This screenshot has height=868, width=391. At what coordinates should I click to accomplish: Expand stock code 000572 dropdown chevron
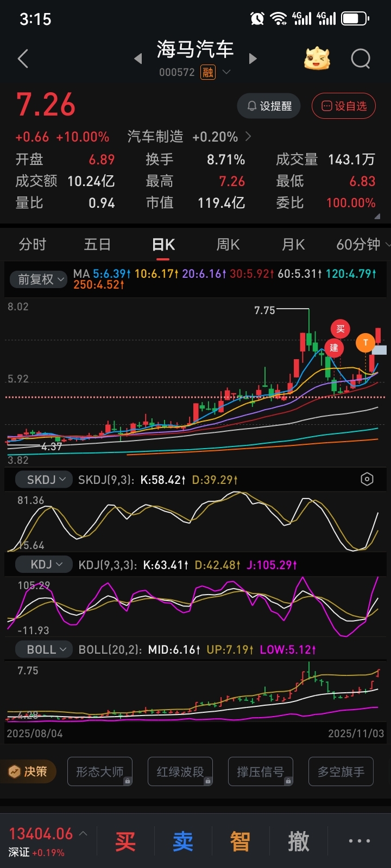click(226, 72)
